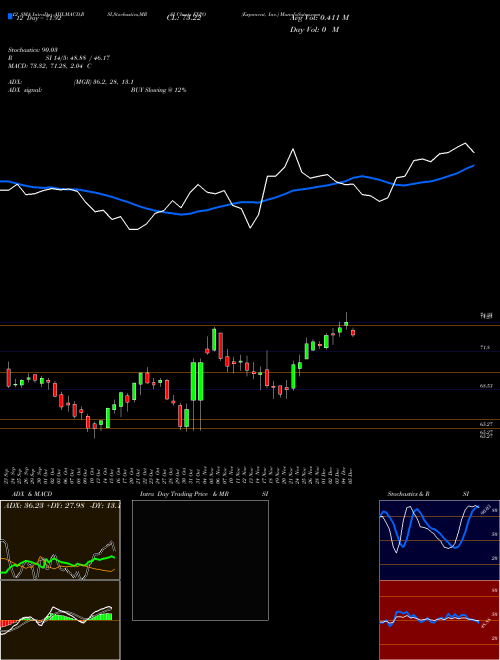Select the 'CL: 73.22' close price text
The width and height of the screenshot is (500, 660).
click(x=184, y=18)
